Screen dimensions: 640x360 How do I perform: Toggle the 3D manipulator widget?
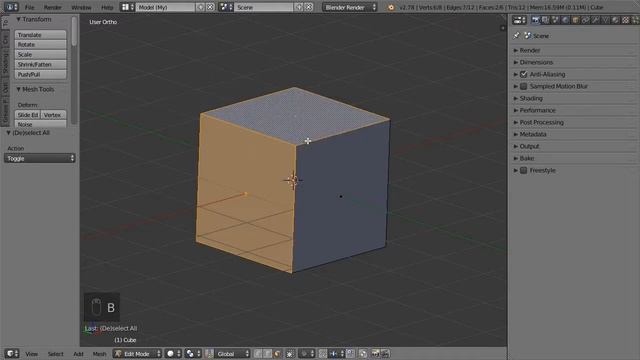(209, 353)
